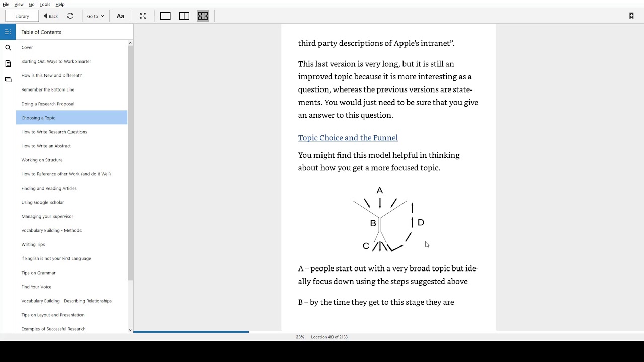This screenshot has width=644, height=362.
Task: Open How is this New and Different?
Action: 71,75
